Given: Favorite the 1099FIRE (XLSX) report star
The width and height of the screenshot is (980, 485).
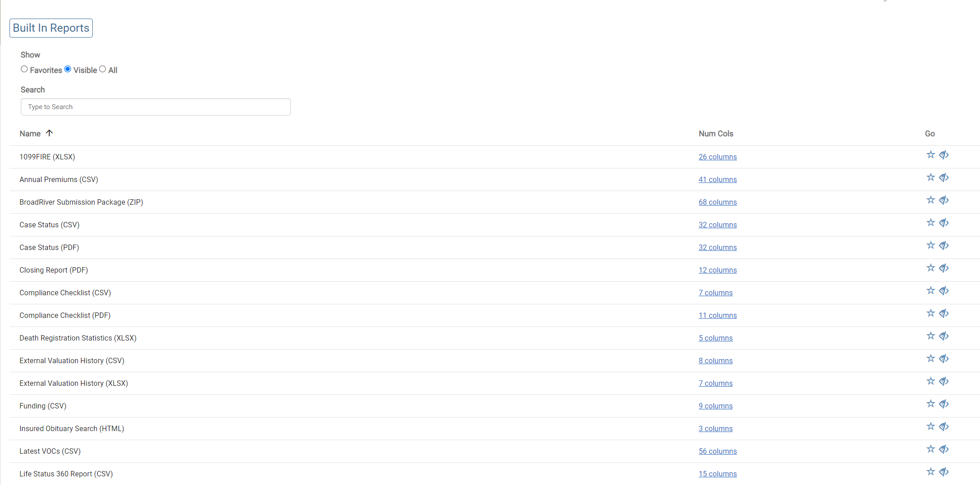Looking at the screenshot, I should (930, 155).
